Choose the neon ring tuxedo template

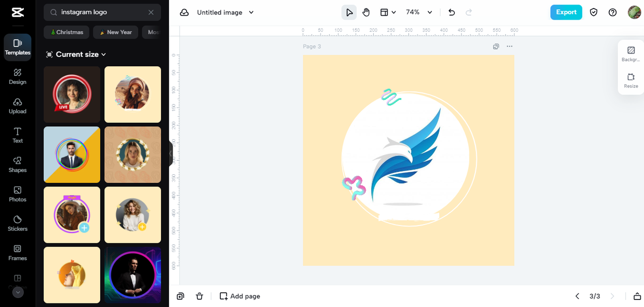tap(133, 275)
